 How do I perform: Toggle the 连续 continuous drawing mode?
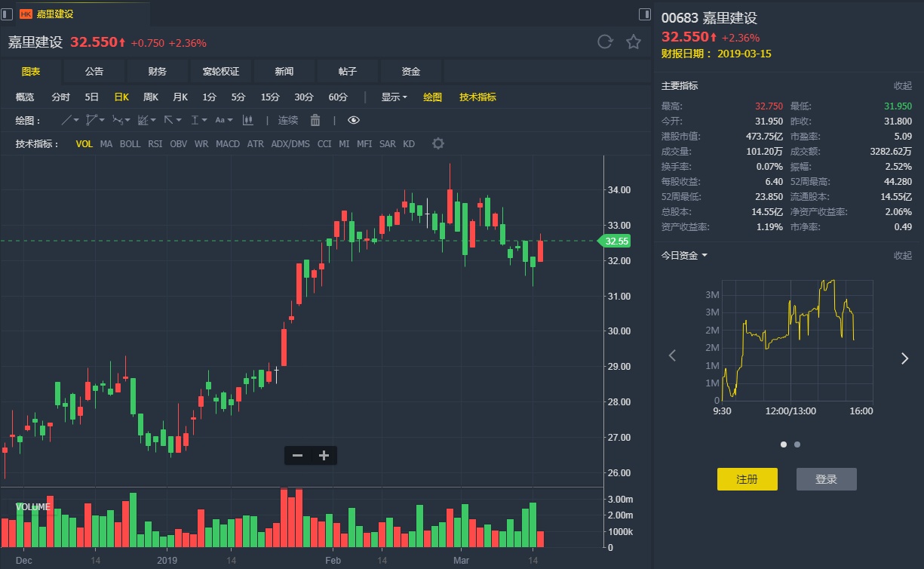(288, 120)
